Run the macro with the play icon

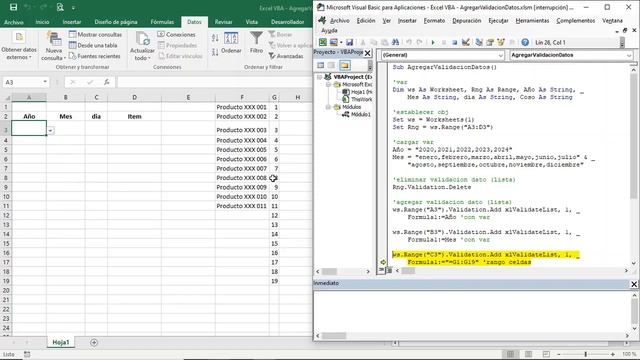point(433,42)
